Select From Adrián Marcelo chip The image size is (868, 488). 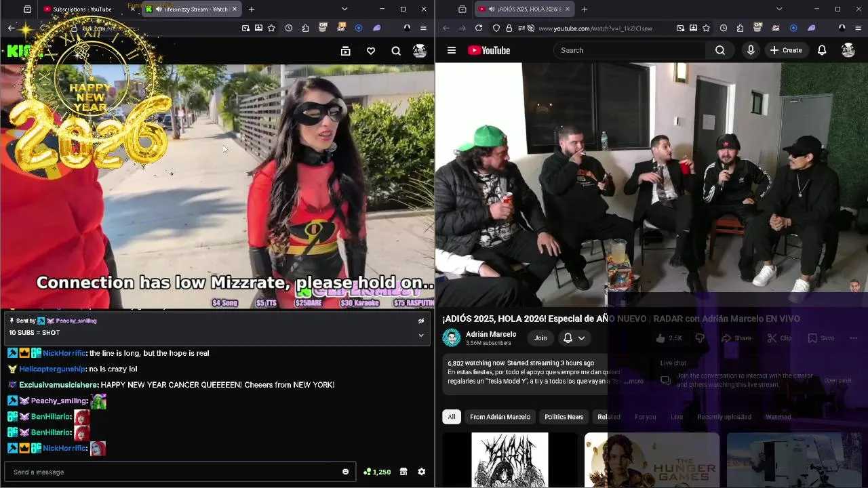(x=500, y=417)
